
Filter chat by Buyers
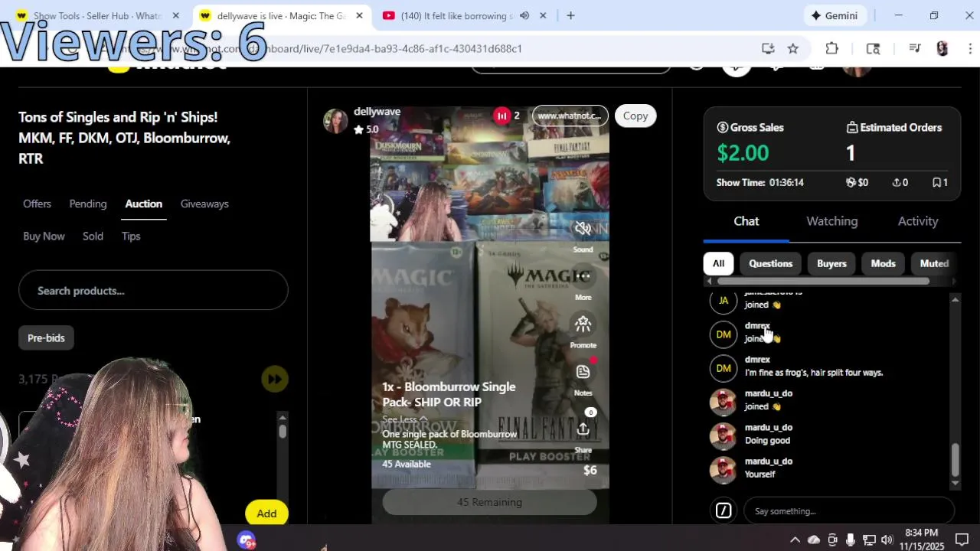tap(831, 263)
